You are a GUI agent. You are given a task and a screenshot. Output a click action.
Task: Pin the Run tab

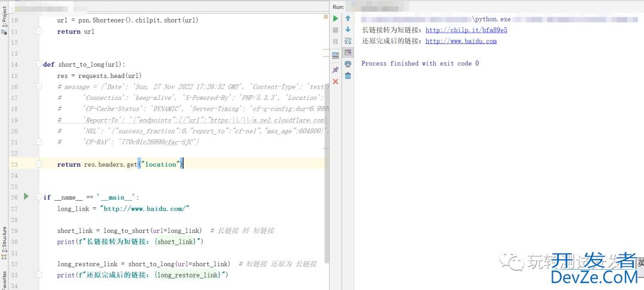coord(336,70)
